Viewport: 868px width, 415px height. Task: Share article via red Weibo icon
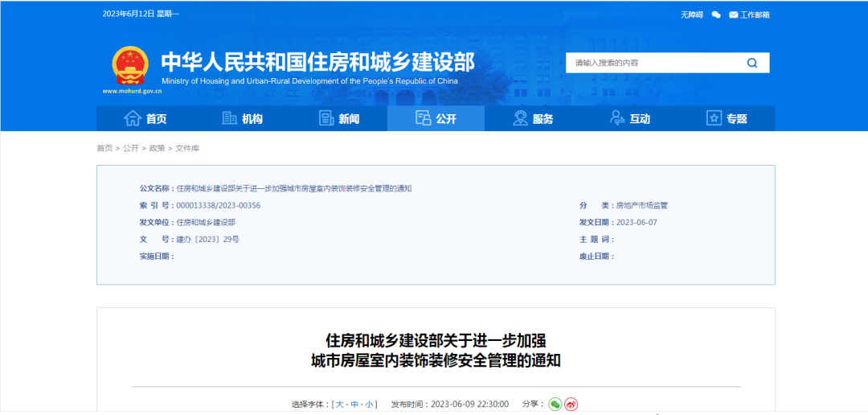(x=571, y=404)
